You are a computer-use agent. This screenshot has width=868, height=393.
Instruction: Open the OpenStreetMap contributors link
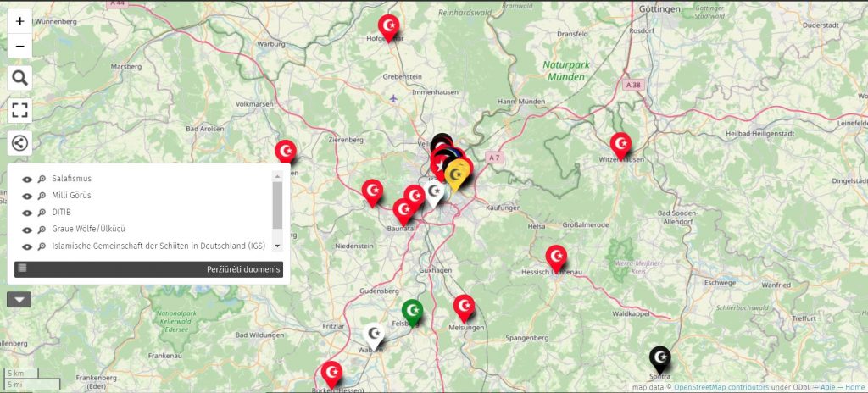[x=720, y=387]
